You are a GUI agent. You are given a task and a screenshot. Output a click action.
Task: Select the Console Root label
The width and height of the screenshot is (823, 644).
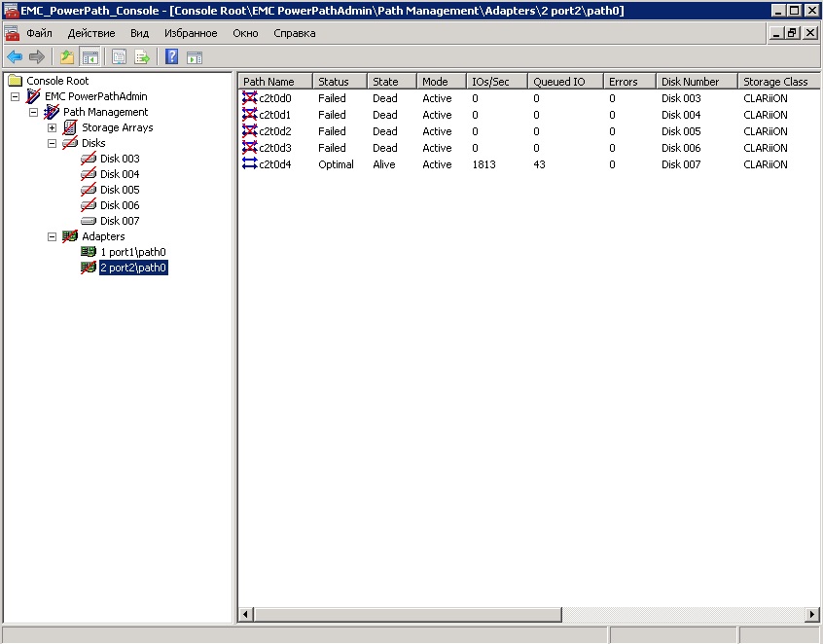57,81
